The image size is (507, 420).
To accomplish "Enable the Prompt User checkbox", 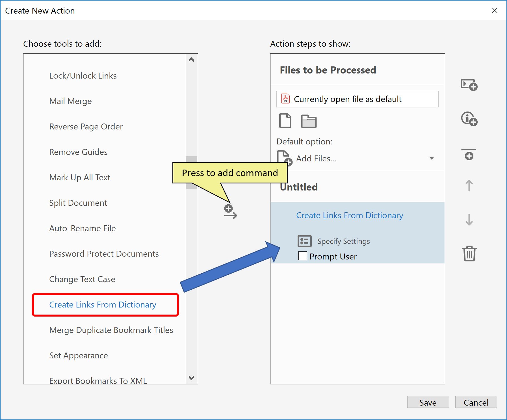I will pos(302,256).
